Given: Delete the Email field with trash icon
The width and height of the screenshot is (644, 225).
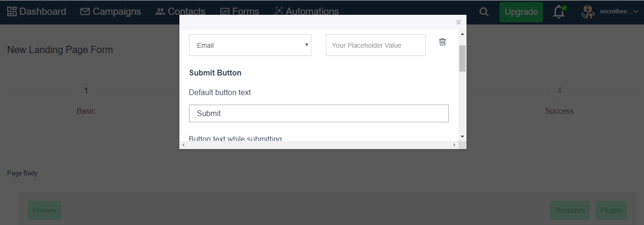Looking at the screenshot, I should click(443, 42).
